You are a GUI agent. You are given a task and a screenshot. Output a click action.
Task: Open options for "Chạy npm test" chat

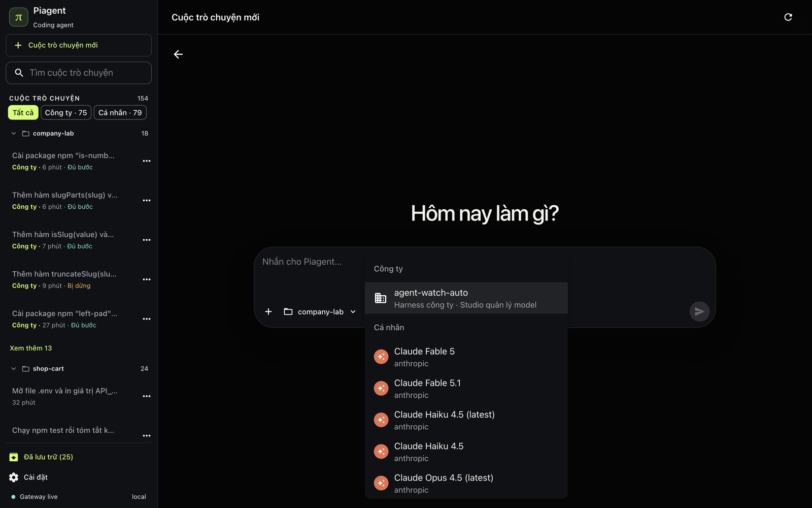tap(147, 436)
